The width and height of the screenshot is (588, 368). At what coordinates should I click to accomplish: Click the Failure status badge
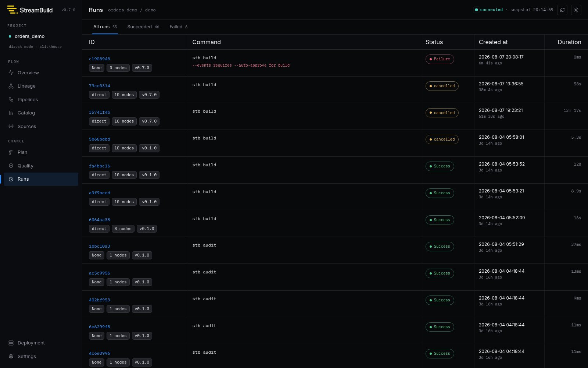pyautogui.click(x=440, y=59)
